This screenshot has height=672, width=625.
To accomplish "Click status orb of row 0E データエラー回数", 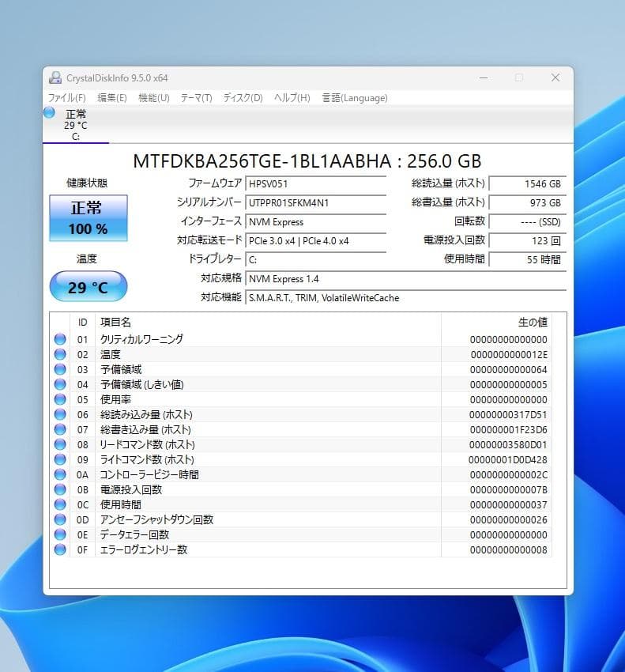I will tap(60, 534).
